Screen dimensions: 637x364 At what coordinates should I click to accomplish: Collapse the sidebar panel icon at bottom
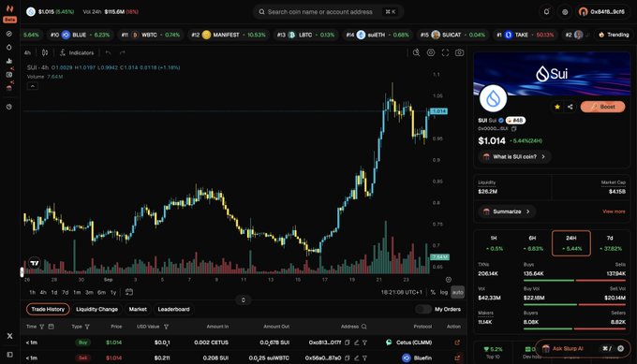coord(9,355)
